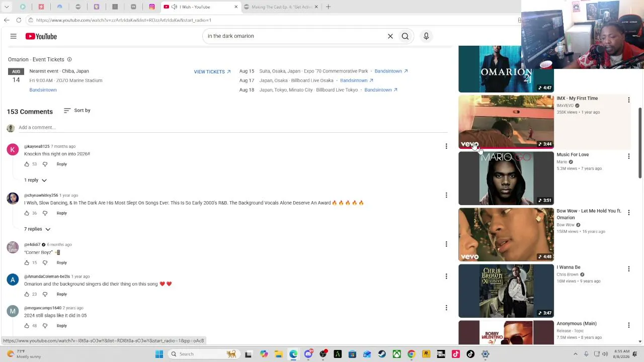Open Bandsintown link for Aug 18 Tokyo
Screen dimensions: 644x362
(381, 90)
